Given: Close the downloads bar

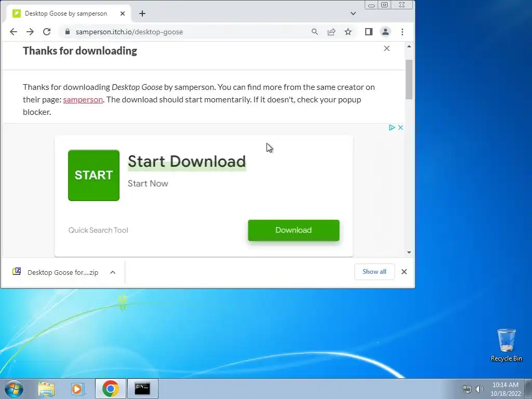Looking at the screenshot, I should [x=404, y=272].
